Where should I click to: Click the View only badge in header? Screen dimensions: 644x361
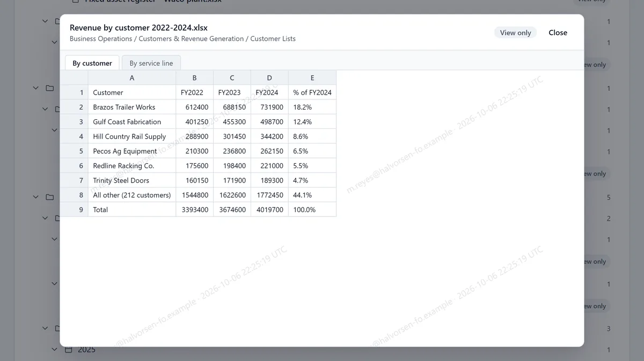tap(515, 33)
